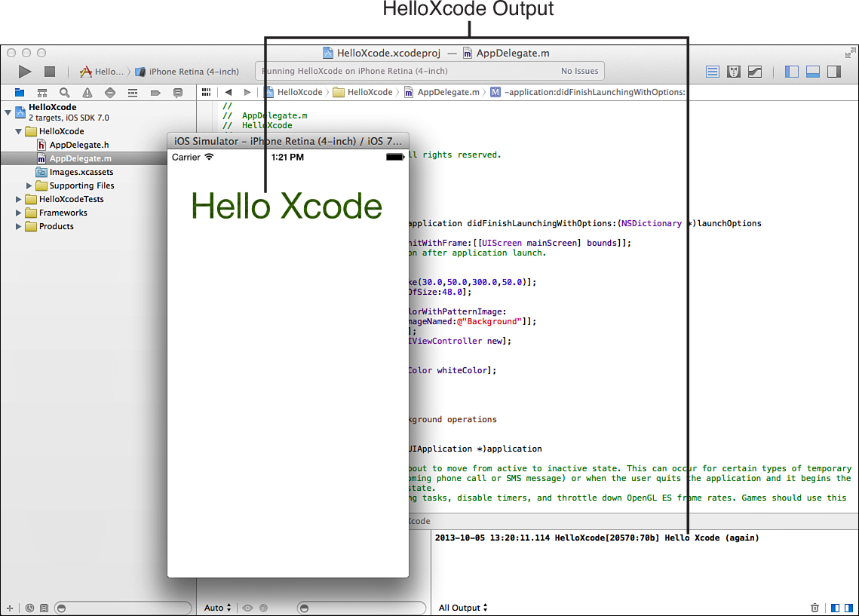Choose the iPhone Retina (4-inch) destination
The height and width of the screenshot is (616, 859).
[187, 72]
